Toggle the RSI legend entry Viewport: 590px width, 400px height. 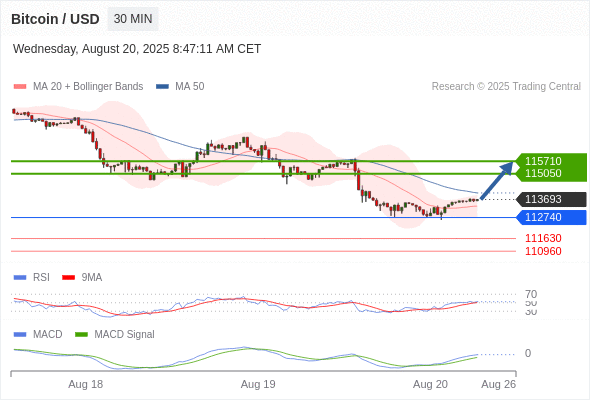[32, 277]
